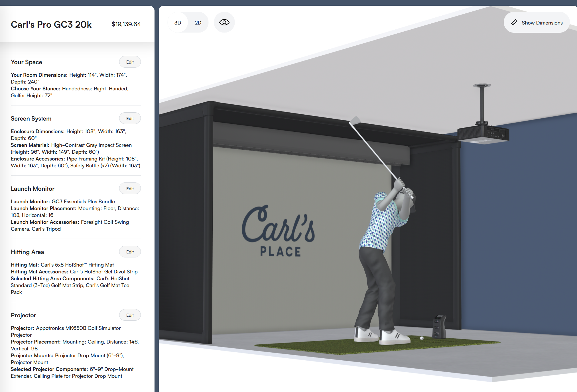Switch to 3D view

coord(178,23)
